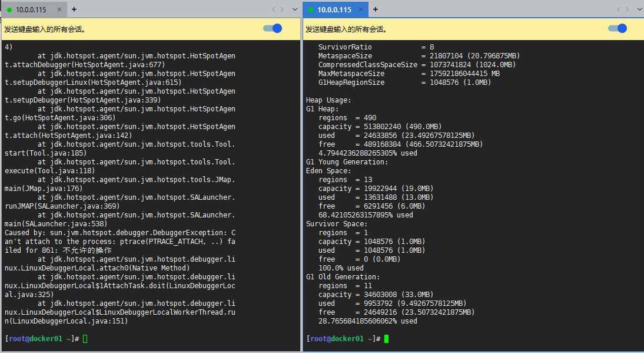
Task: Open a new tab in the right pane
Action: tap(376, 9)
